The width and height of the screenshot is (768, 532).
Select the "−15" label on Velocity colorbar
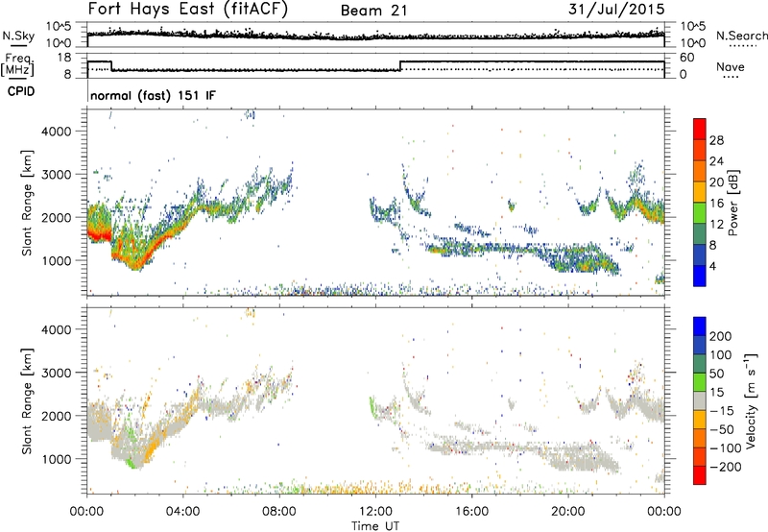pos(721,410)
